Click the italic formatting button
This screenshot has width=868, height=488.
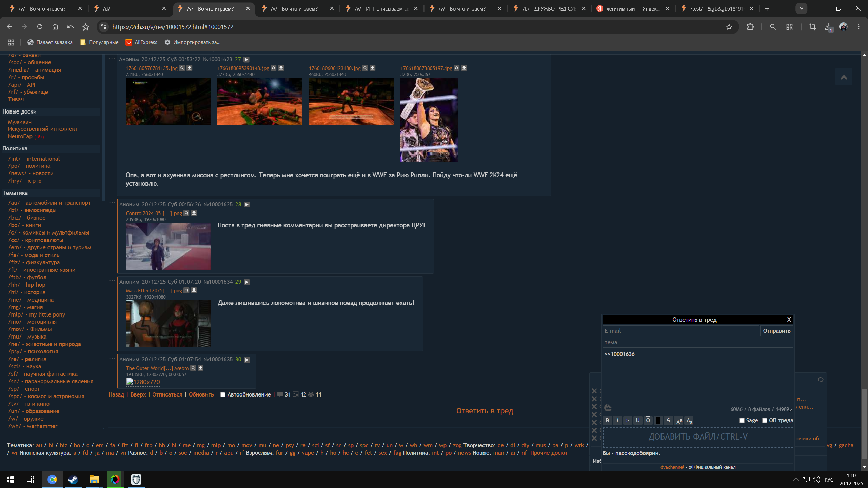tap(617, 421)
